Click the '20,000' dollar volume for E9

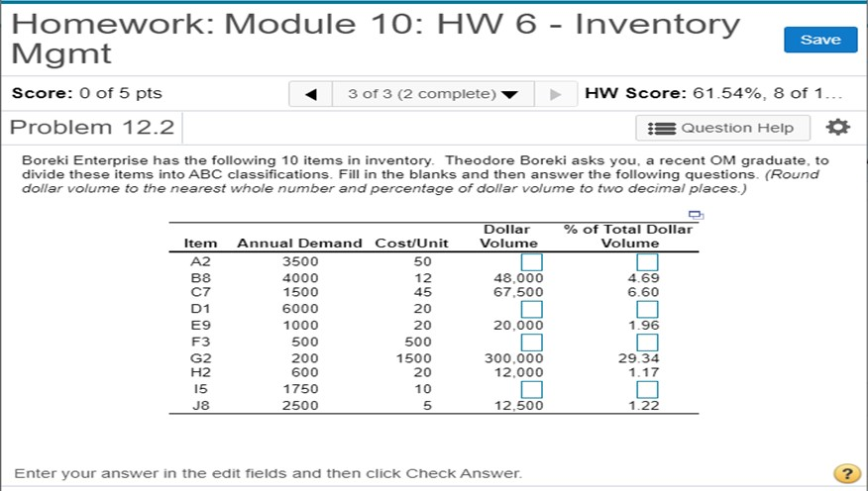click(518, 325)
